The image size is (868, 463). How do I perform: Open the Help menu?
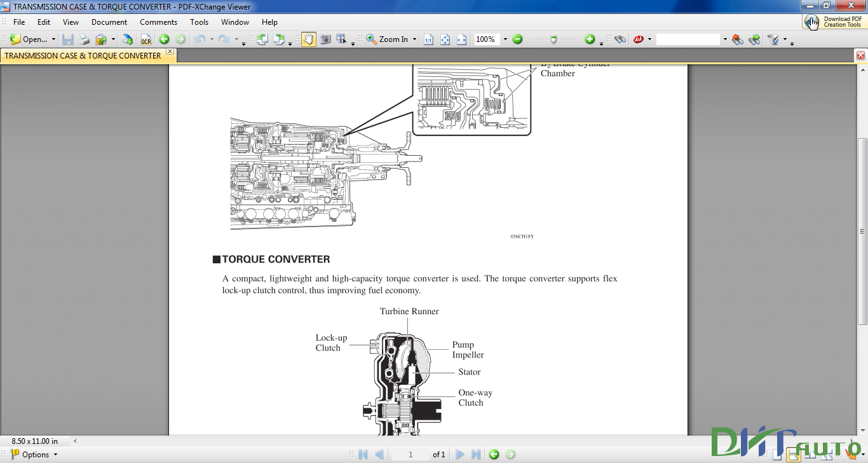pos(269,22)
